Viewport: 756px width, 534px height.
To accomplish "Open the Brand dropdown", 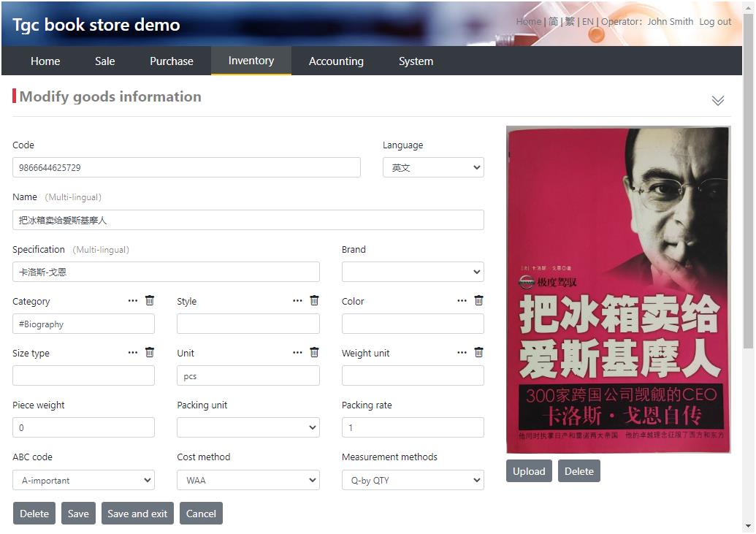I will click(413, 272).
